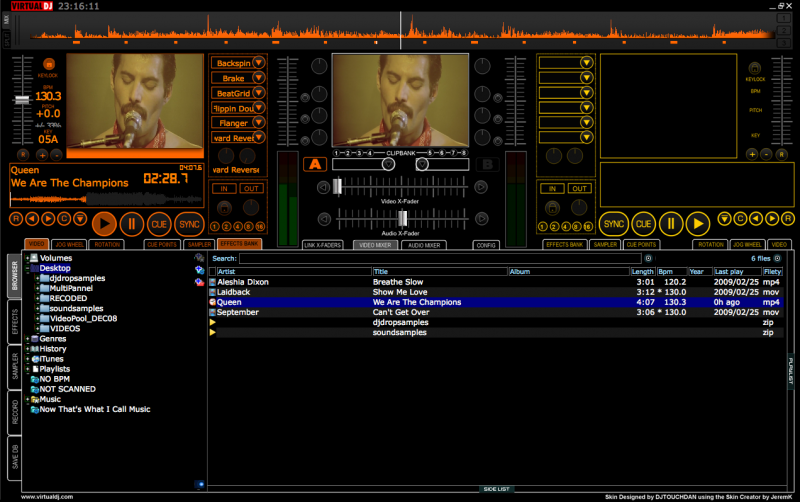Click the Video X-Fader slider handle

(337, 186)
